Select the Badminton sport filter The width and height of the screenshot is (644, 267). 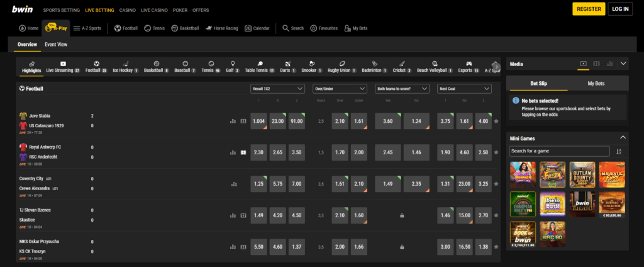tap(374, 67)
